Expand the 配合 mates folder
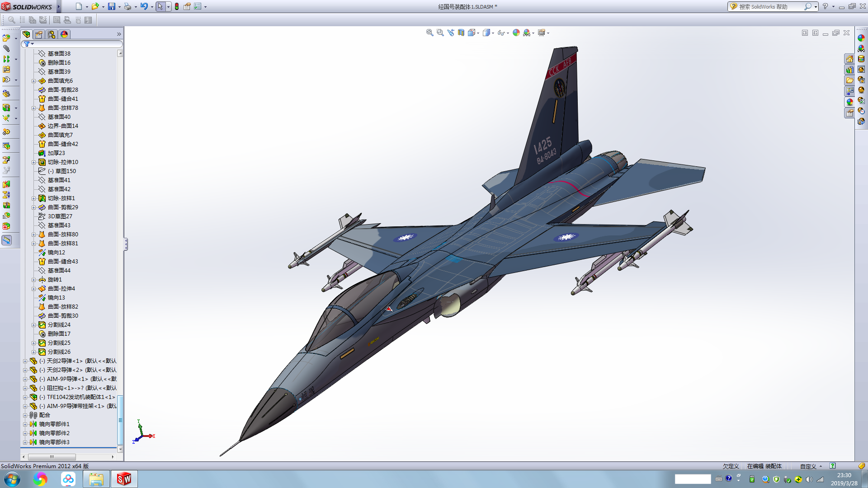 tap(25, 415)
